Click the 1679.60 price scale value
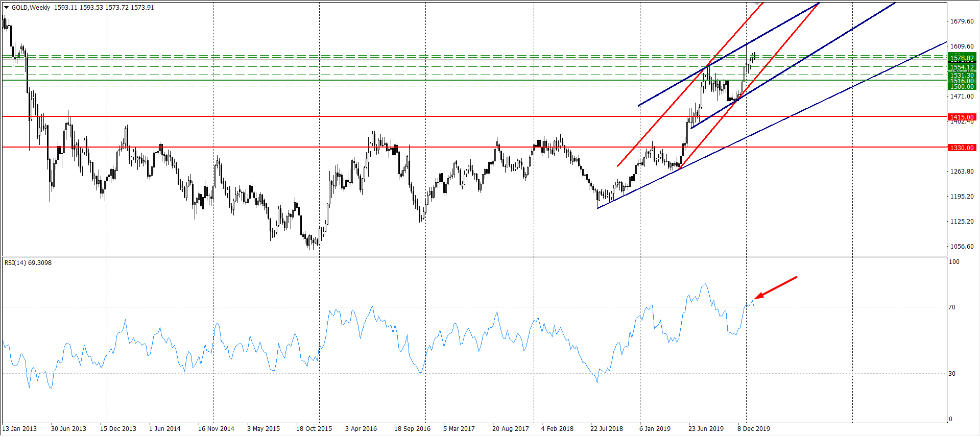 [961, 21]
